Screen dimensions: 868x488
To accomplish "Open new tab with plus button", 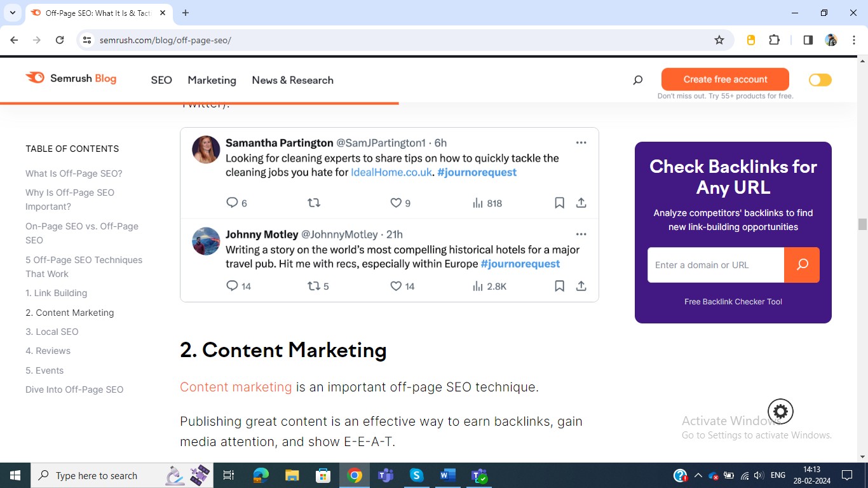I will pyautogui.click(x=186, y=13).
